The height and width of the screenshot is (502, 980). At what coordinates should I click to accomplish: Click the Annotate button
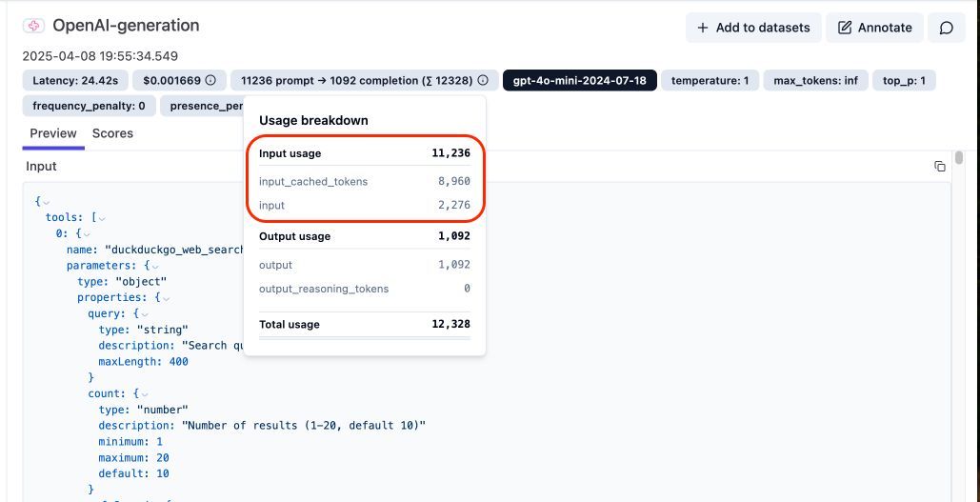point(874,28)
